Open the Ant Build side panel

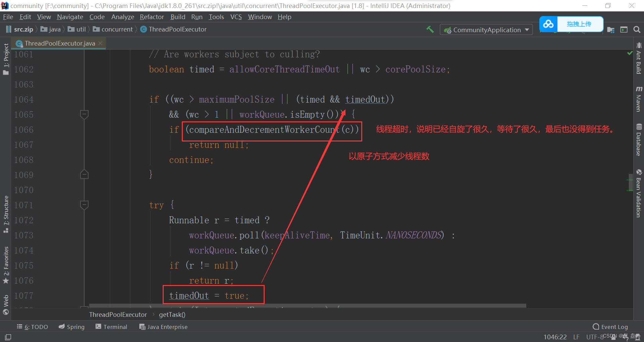[x=639, y=58]
